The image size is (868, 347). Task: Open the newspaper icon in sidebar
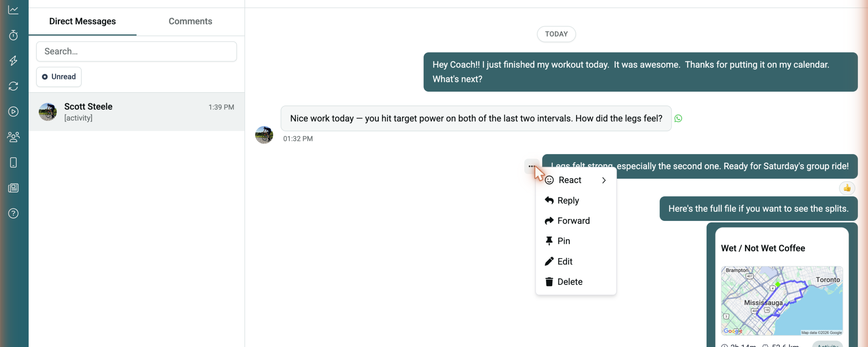[13, 188]
